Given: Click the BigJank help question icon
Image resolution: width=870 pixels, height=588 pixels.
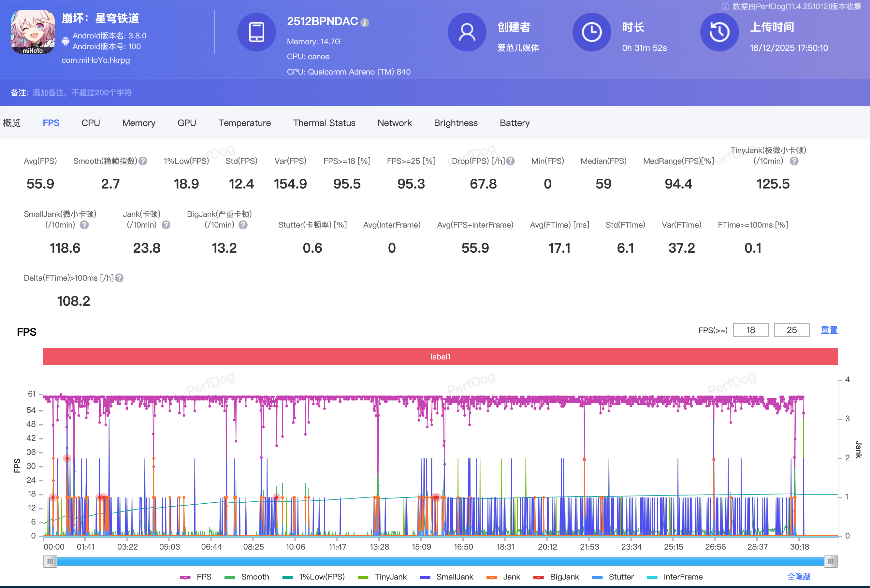Looking at the screenshot, I should [x=243, y=225].
